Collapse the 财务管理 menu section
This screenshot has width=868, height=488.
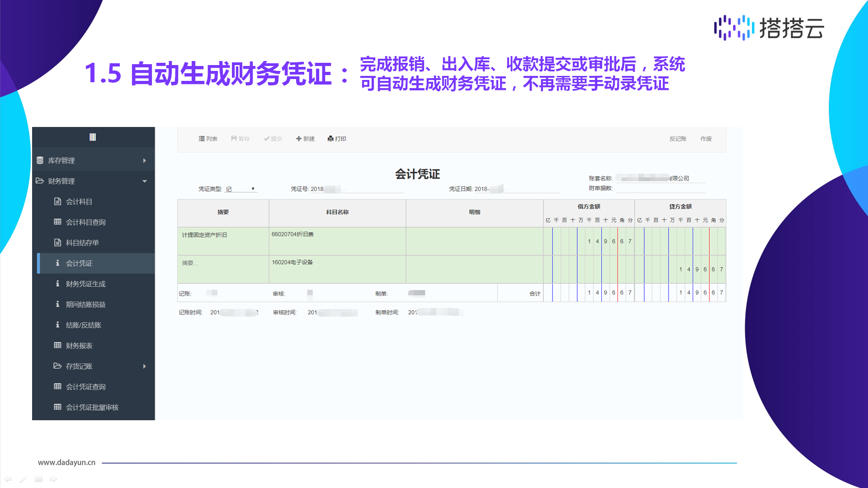pyautogui.click(x=144, y=181)
